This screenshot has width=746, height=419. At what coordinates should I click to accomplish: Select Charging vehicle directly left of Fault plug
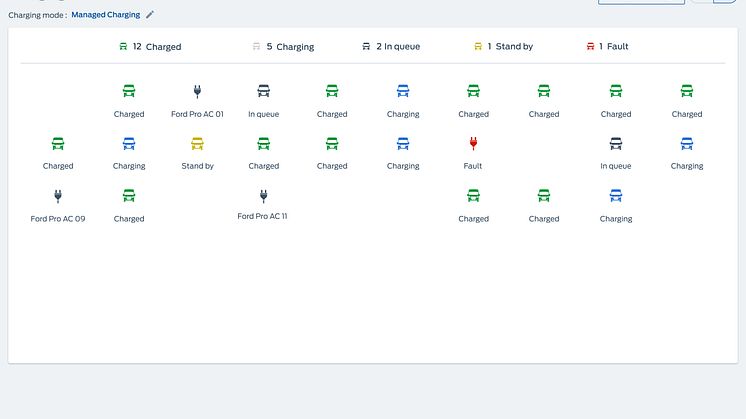pos(403,144)
